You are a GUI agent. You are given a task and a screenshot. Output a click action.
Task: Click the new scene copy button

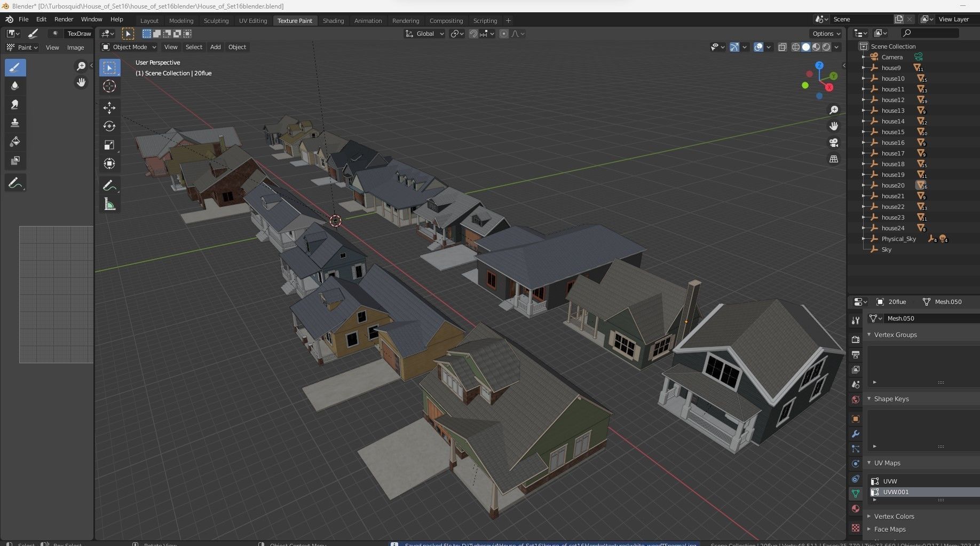[899, 19]
